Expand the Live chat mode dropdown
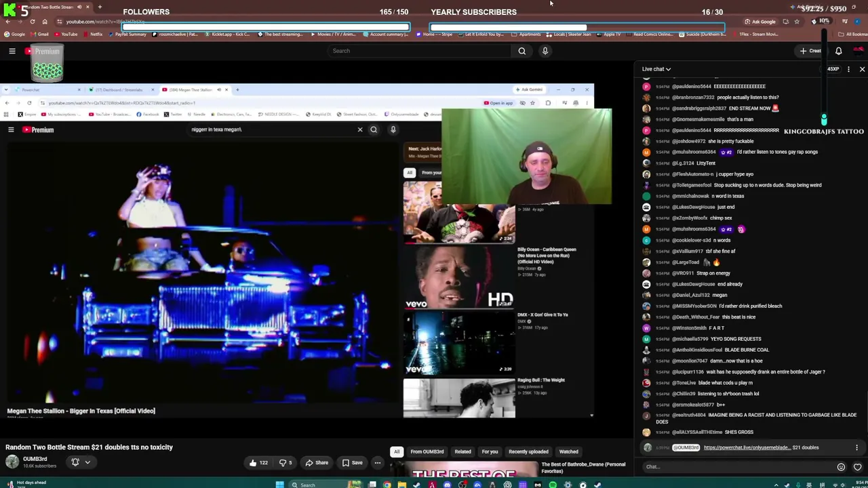868x488 pixels. coord(656,69)
